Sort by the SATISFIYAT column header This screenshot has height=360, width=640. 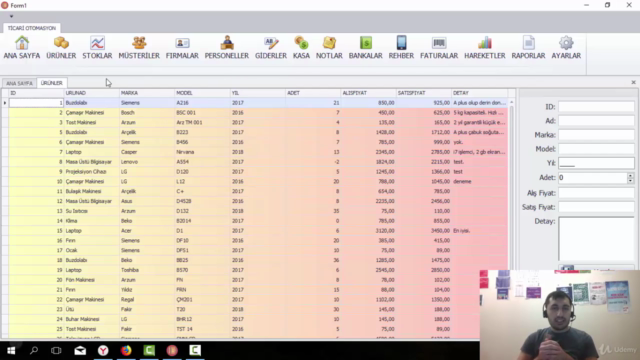click(424, 93)
